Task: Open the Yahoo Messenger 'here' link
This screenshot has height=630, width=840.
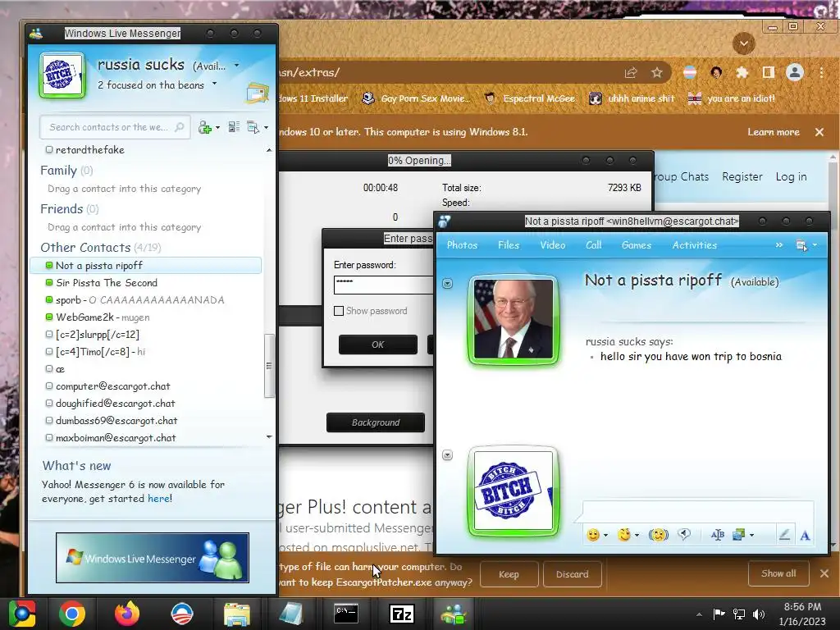Action: [158, 499]
